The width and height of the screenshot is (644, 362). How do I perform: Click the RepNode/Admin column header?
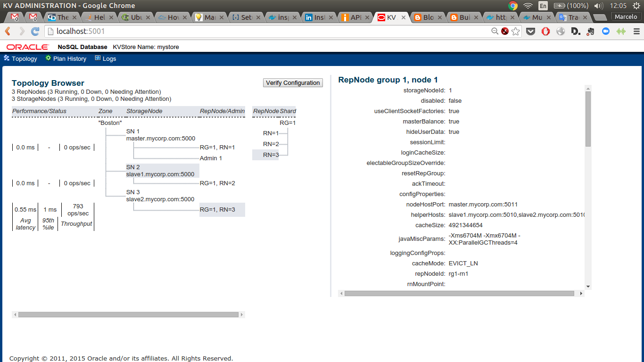click(223, 111)
